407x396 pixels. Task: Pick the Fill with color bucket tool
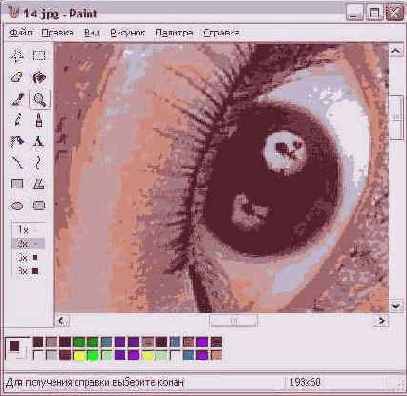coord(39,77)
